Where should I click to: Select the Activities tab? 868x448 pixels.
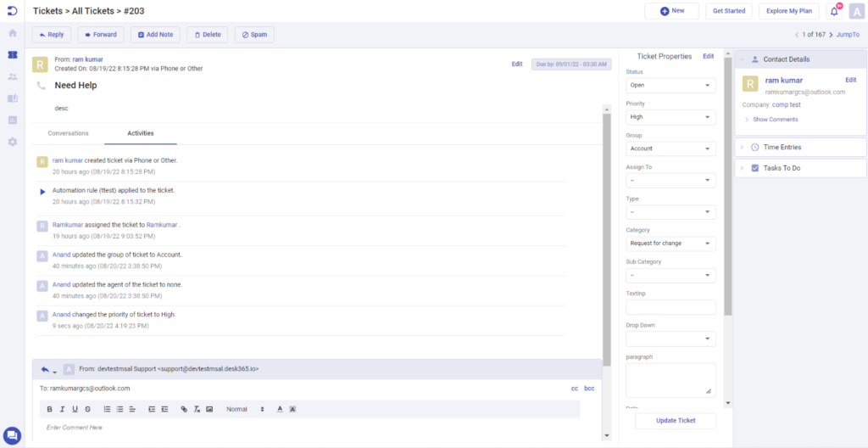141,133
